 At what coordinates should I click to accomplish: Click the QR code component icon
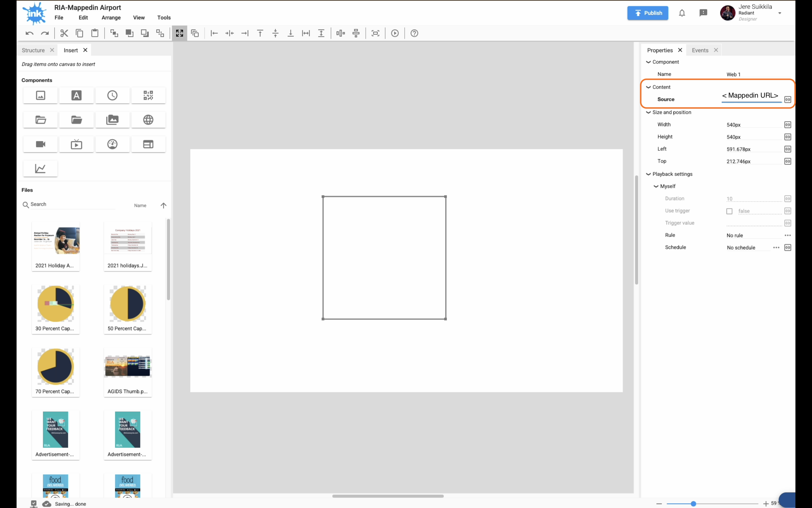(148, 96)
